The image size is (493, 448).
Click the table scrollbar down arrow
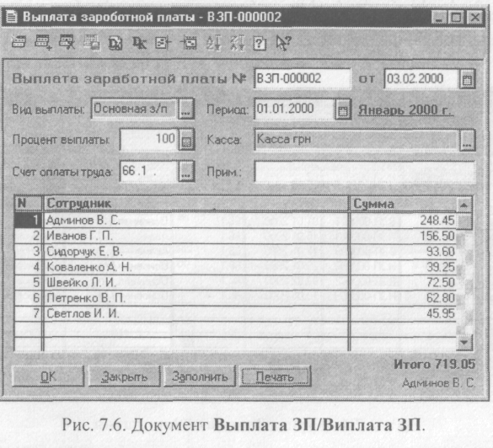[464, 343]
